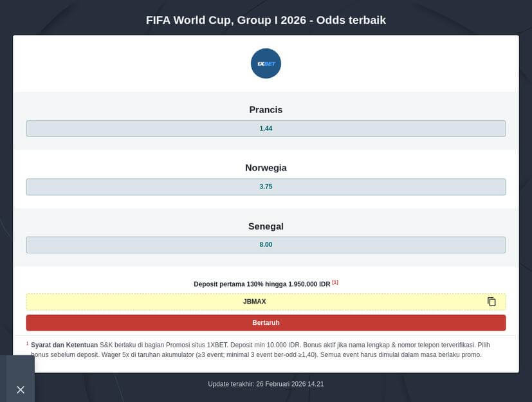Click the Deposit pertama 130% promo text
Screen dimensions: 532x402
pyautogui.click(x=261, y=282)
